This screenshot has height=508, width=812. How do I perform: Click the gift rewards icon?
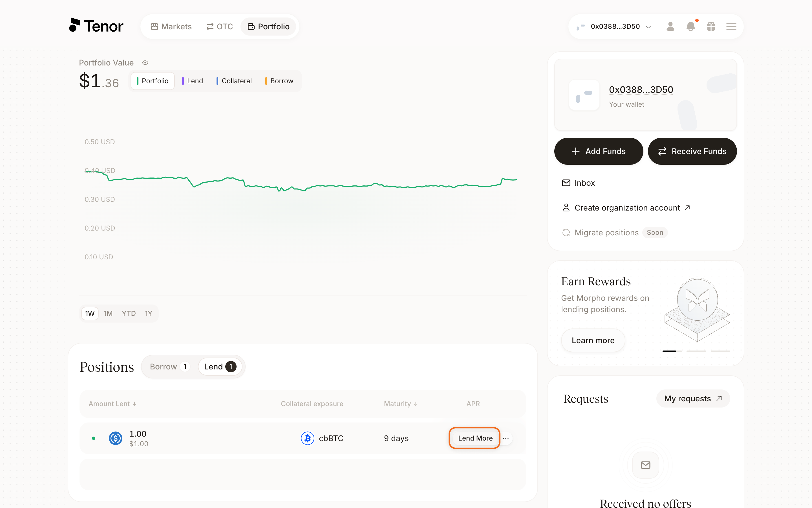(x=711, y=27)
